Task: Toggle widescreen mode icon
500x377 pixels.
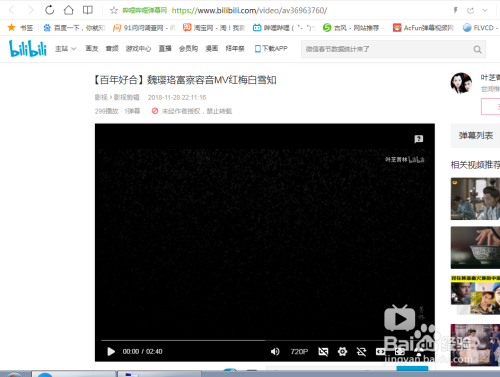Action: pos(380,351)
